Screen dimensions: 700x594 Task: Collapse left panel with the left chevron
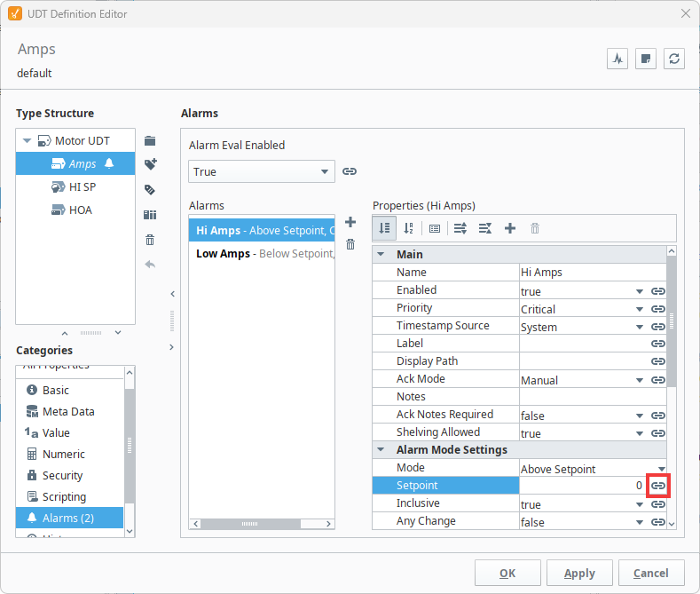[x=172, y=294]
